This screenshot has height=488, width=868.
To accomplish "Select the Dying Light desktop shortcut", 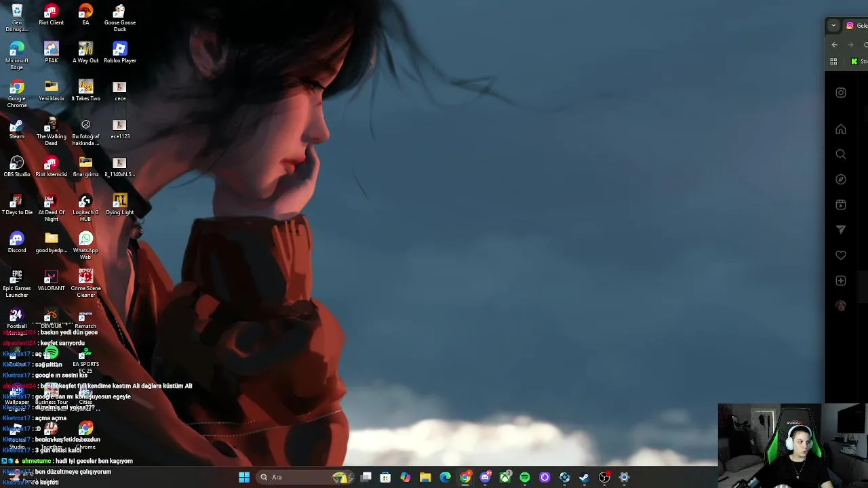I will tap(120, 205).
